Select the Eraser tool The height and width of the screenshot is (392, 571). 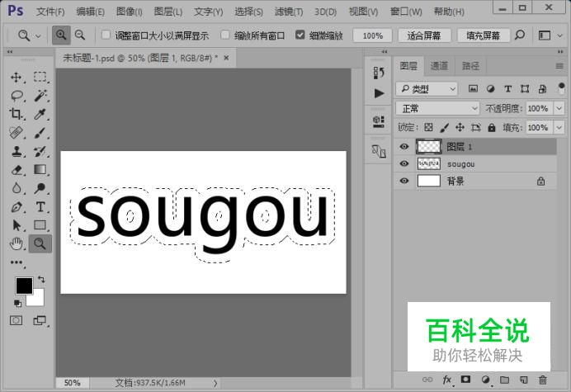17,170
